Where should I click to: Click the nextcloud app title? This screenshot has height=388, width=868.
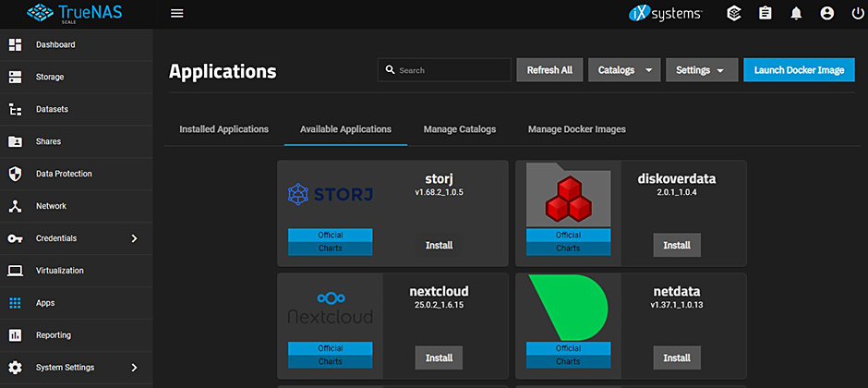(x=439, y=291)
